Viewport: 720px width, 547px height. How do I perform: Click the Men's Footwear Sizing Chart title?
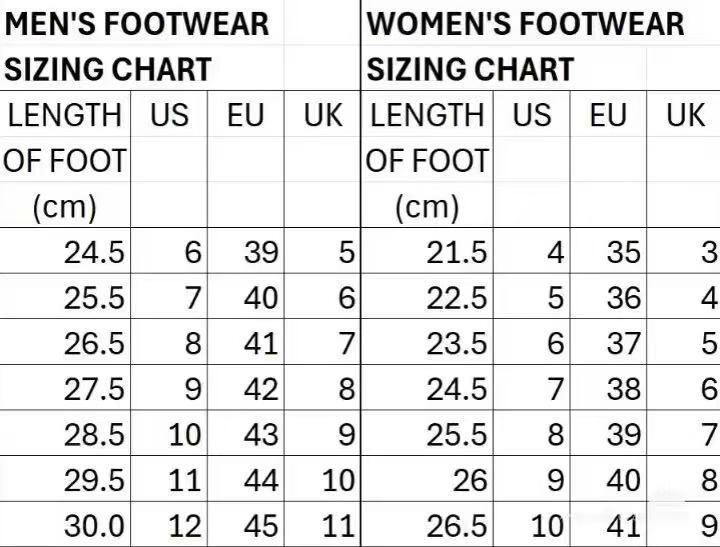point(137,46)
